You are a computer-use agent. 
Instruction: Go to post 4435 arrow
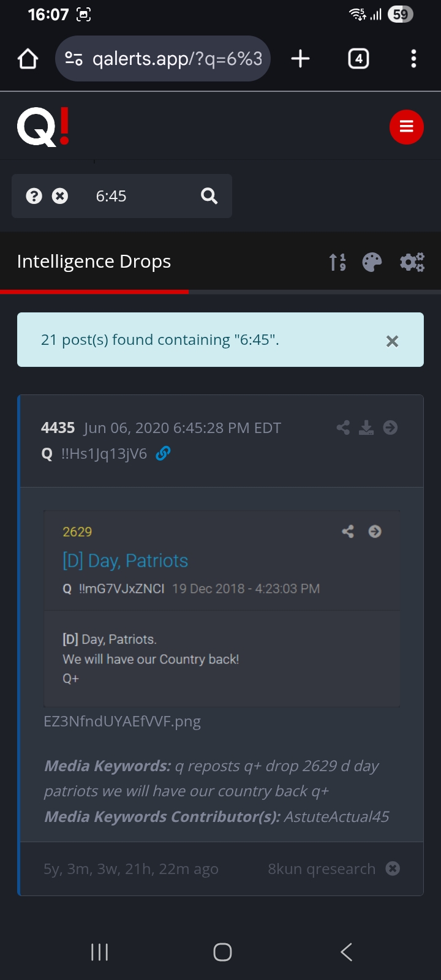(x=390, y=428)
